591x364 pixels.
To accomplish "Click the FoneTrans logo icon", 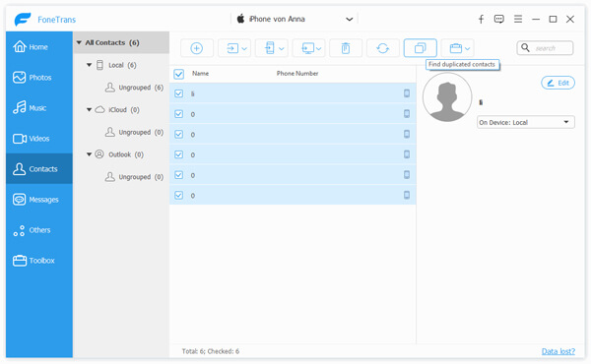I will coord(23,20).
